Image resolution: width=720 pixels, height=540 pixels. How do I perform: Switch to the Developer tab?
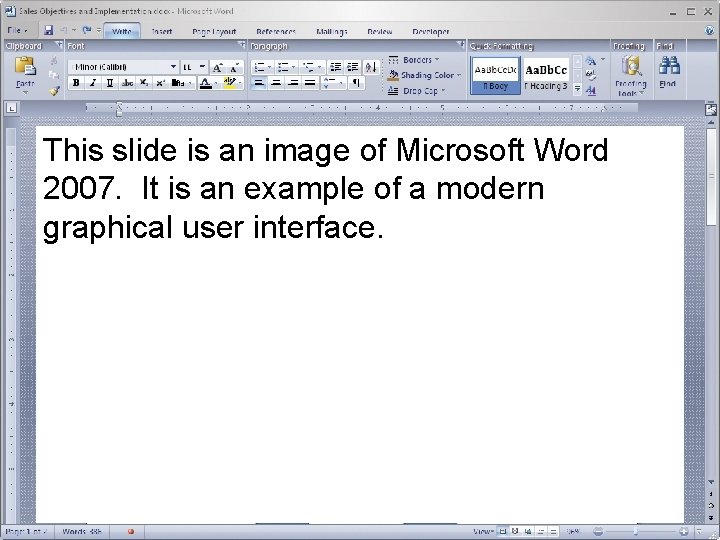pos(431,32)
